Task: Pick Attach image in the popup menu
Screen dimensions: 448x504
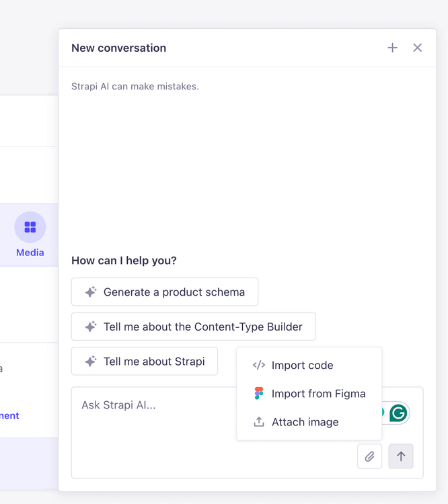Action: pyautogui.click(x=309, y=422)
